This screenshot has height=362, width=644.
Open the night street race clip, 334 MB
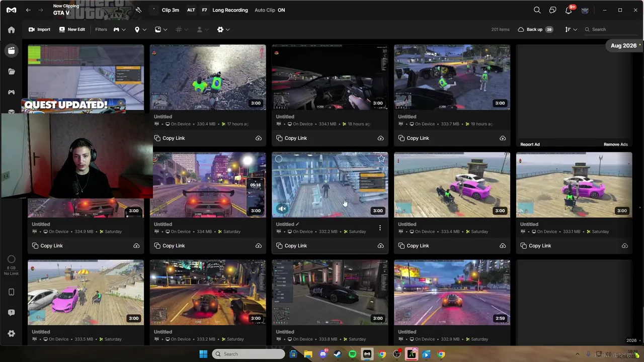[208, 185]
